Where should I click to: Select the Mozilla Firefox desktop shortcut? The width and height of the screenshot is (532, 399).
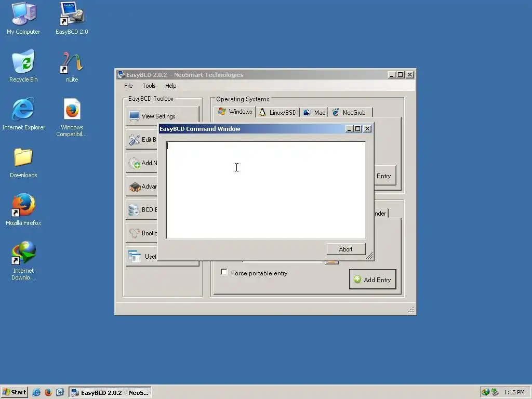click(x=23, y=210)
